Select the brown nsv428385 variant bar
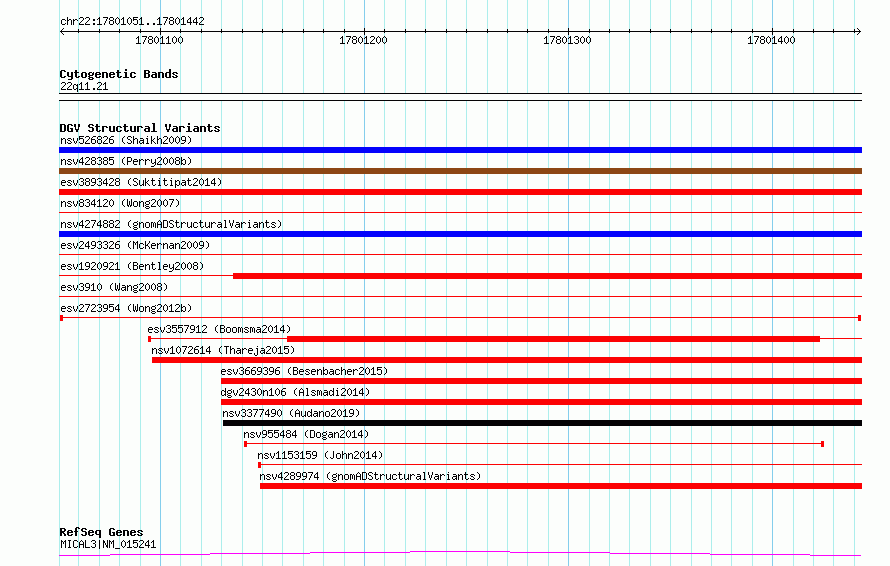 coord(460,171)
